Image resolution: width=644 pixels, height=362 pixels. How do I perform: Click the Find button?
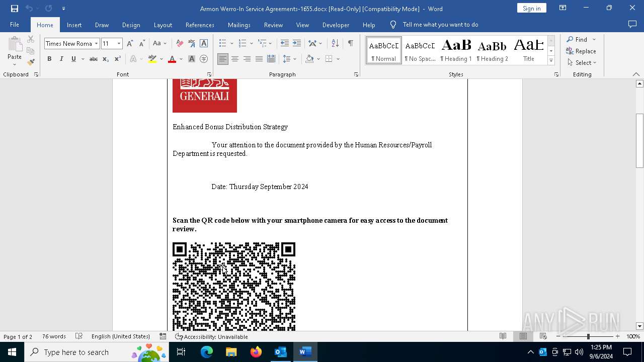pos(577,39)
